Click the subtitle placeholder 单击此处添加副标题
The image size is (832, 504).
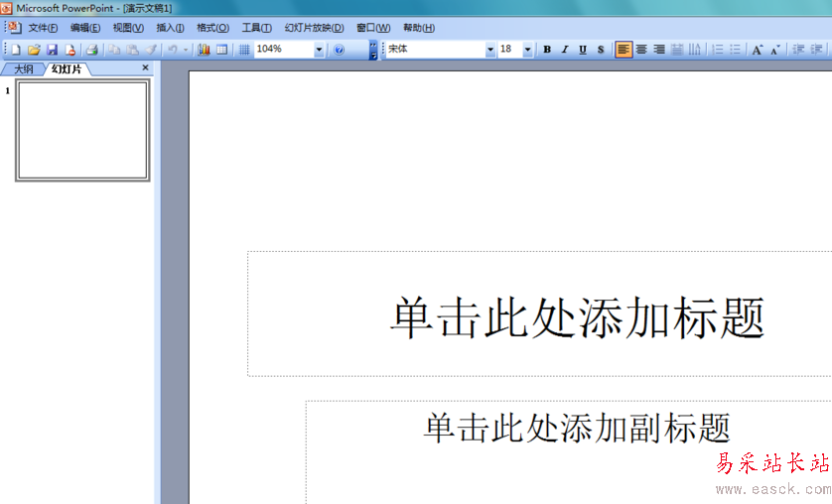pyautogui.click(x=577, y=429)
